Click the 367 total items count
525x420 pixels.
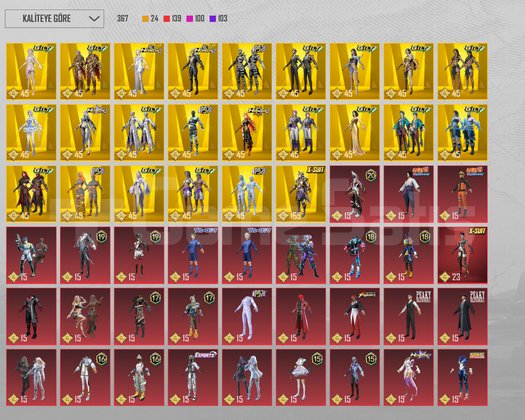pos(123,18)
